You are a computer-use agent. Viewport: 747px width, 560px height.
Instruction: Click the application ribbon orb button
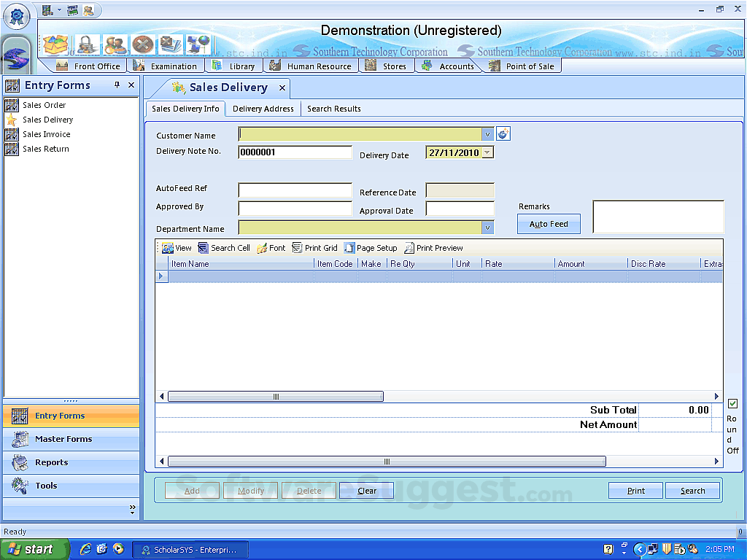[16, 16]
